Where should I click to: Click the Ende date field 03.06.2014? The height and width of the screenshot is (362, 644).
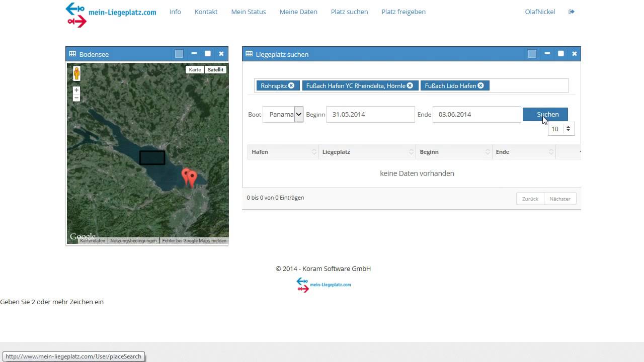476,114
